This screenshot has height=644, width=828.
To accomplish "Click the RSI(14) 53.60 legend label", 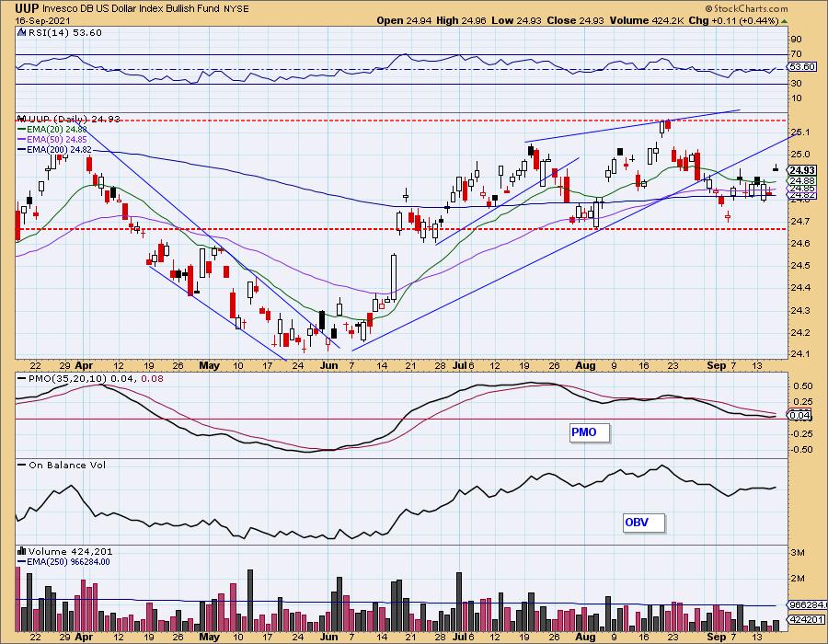I will click(x=64, y=33).
